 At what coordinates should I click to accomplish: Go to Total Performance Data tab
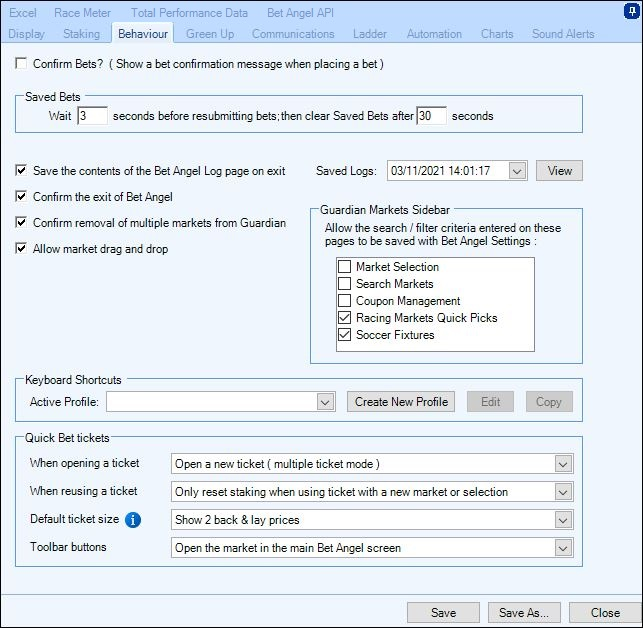click(x=189, y=13)
